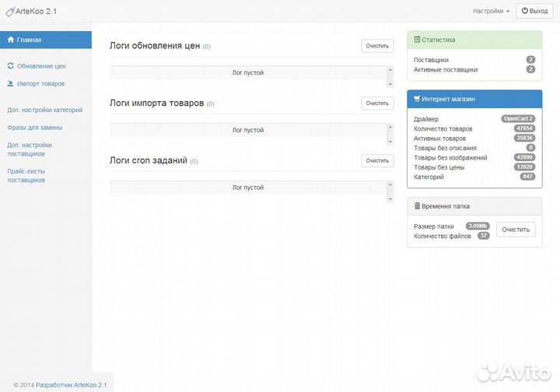Click the Статистика panel header icon
This screenshot has height=392, width=560.
[417, 40]
